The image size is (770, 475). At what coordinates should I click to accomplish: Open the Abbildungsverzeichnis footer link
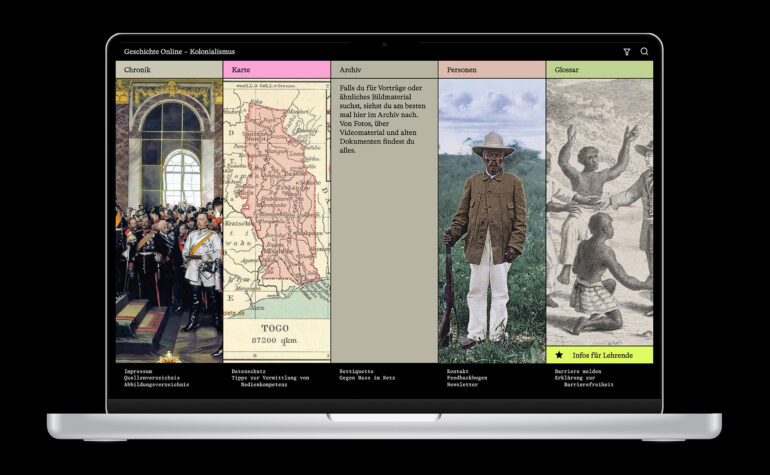point(156,385)
